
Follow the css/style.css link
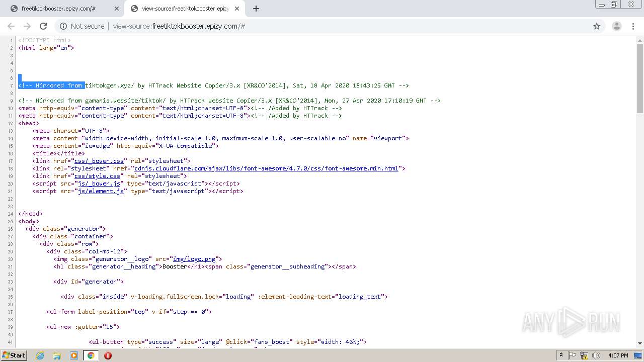(x=97, y=176)
